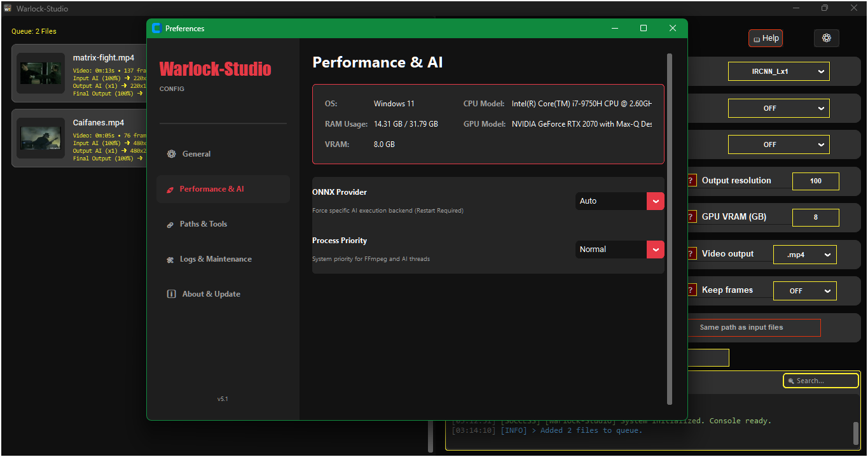Image resolution: width=868 pixels, height=457 pixels.
Task: Click the RAM Usage value 14.31 GB / 31.79 GB
Action: (406, 124)
